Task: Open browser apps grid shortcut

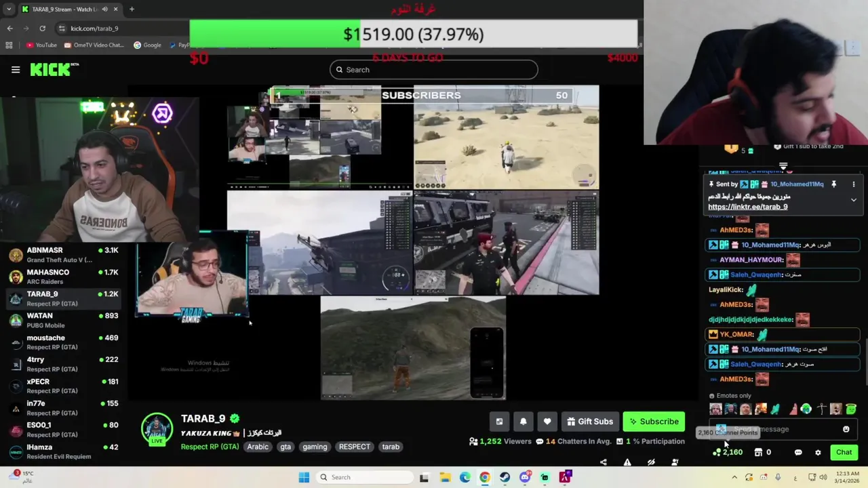Action: [x=9, y=45]
